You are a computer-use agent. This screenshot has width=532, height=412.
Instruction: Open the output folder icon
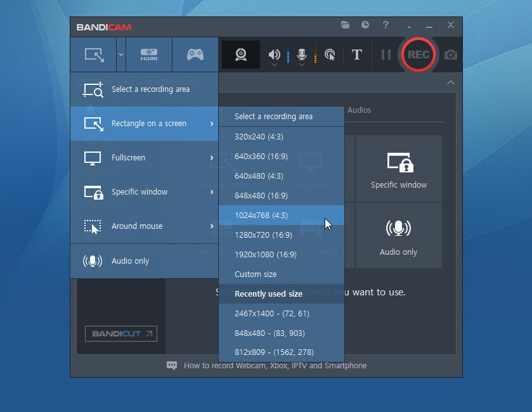pos(345,25)
